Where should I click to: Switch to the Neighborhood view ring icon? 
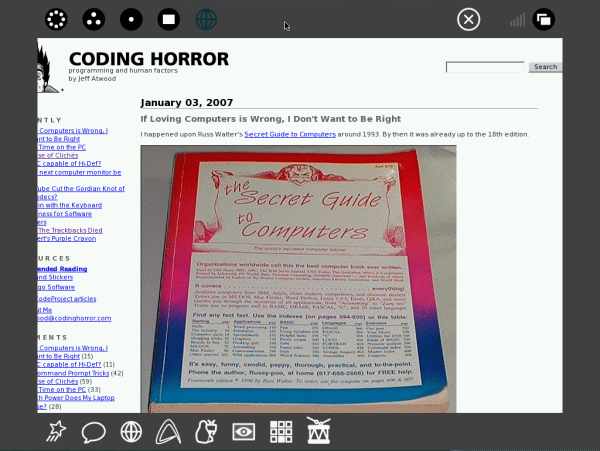point(56,19)
